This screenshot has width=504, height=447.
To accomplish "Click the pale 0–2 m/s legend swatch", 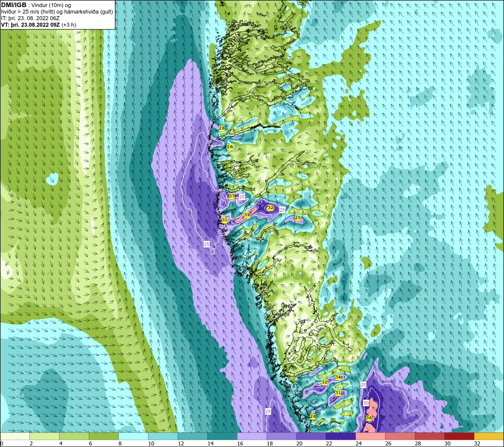I will (15, 436).
